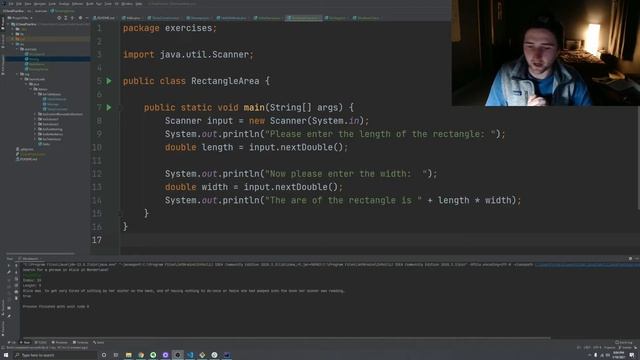Click 'width' variable on line 13
Viewport: 640px width, 360px height.
(215, 187)
